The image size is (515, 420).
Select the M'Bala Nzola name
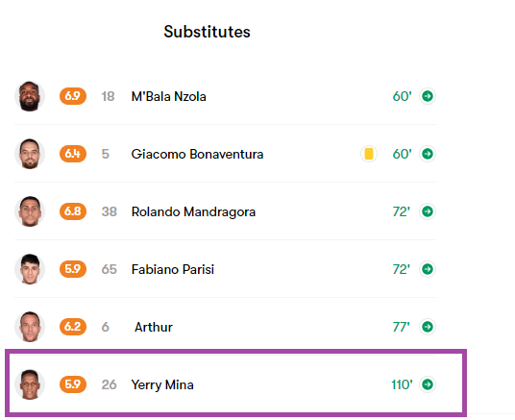pyautogui.click(x=168, y=97)
